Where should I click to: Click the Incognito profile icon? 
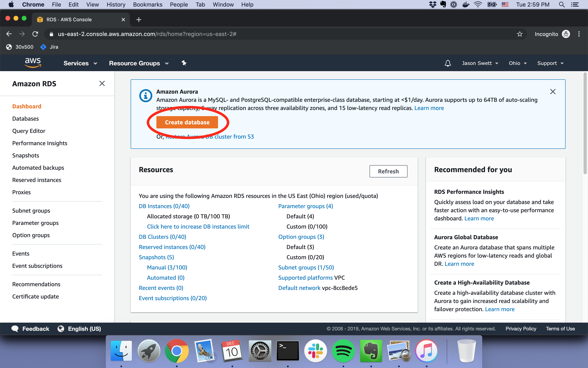[x=566, y=34]
